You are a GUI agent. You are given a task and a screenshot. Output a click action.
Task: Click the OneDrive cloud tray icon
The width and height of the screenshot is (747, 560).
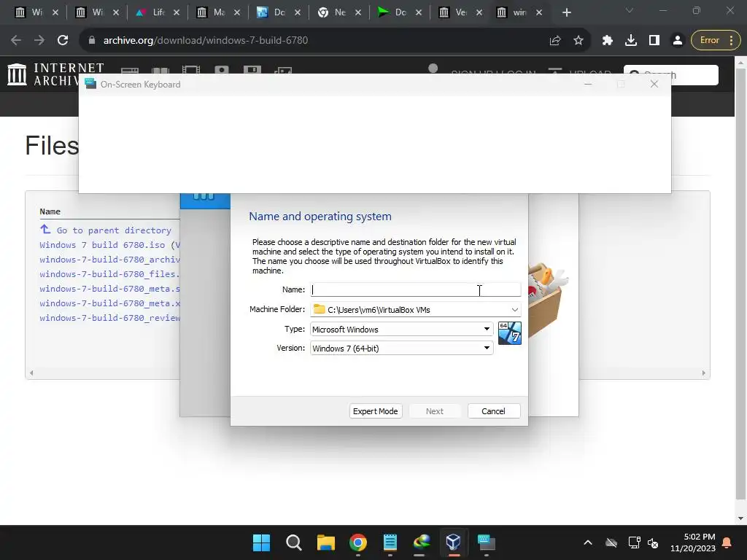pyautogui.click(x=611, y=542)
